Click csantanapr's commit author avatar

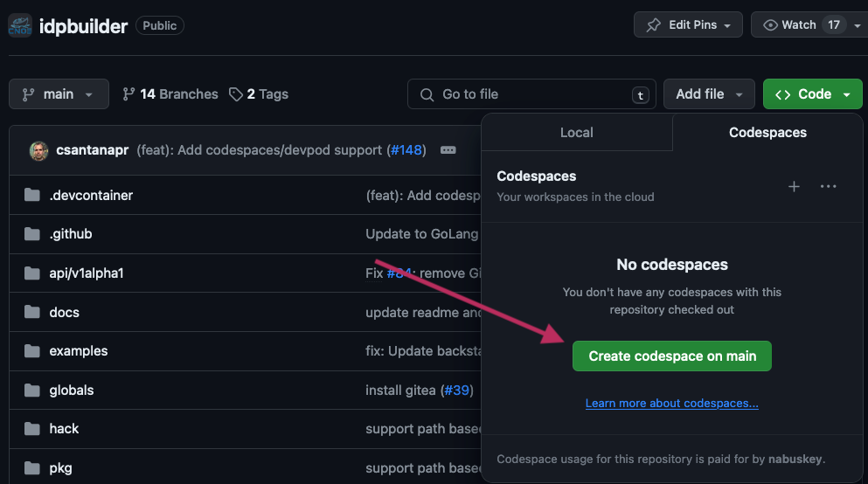[39, 150]
